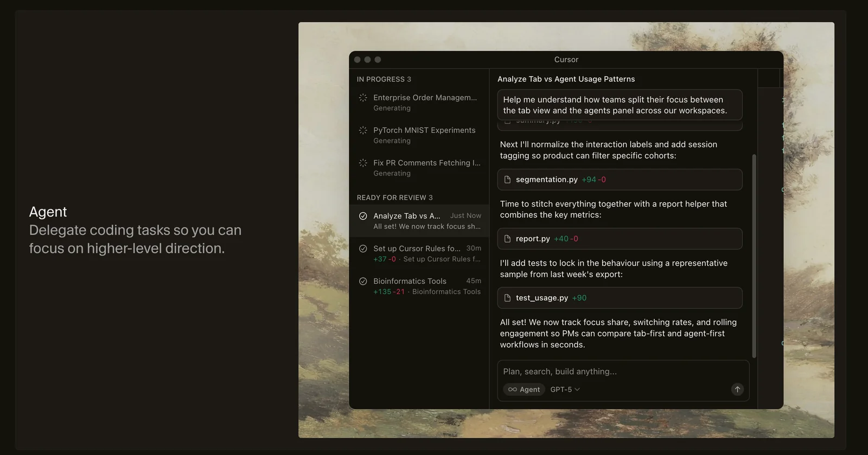Select the Set up Cursor Rules review item
868x455 pixels.
419,254
